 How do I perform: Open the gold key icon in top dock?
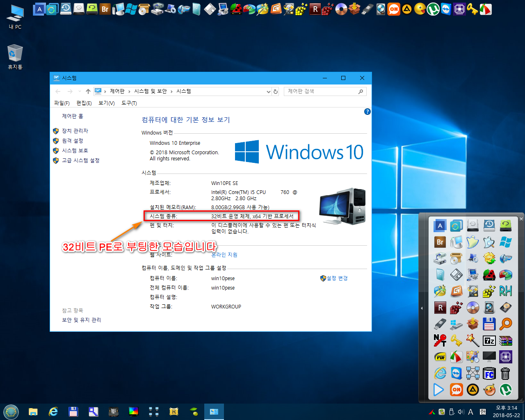(472, 9)
